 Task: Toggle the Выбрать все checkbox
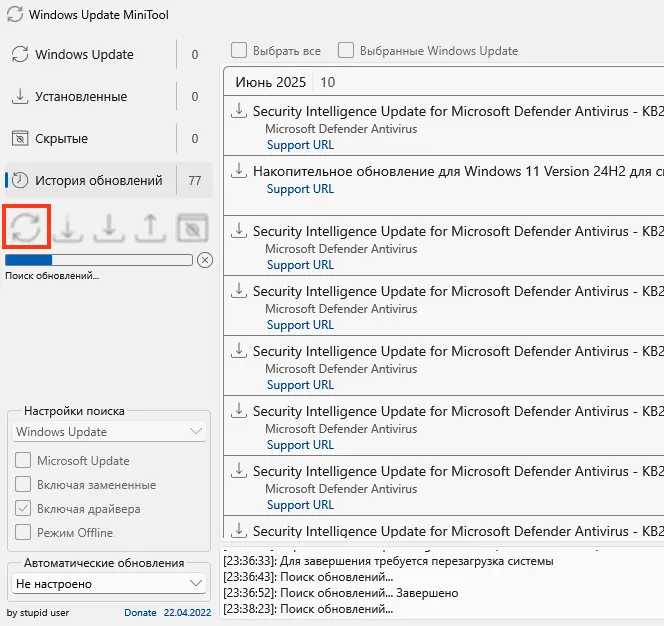pyautogui.click(x=239, y=50)
